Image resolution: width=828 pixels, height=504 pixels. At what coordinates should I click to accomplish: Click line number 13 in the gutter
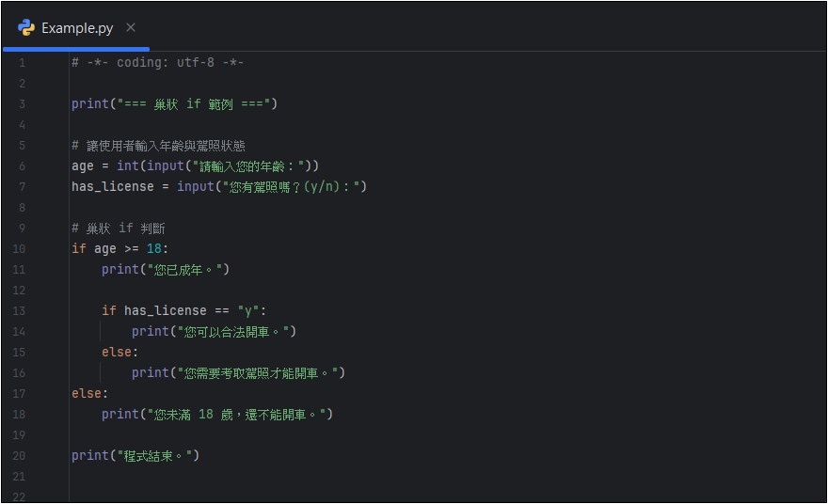pyautogui.click(x=20, y=311)
